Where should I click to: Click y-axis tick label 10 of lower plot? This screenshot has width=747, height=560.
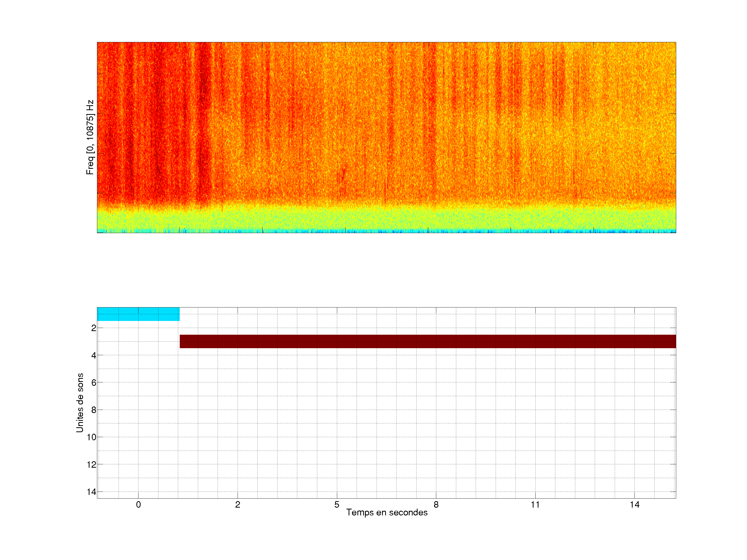pos(92,437)
